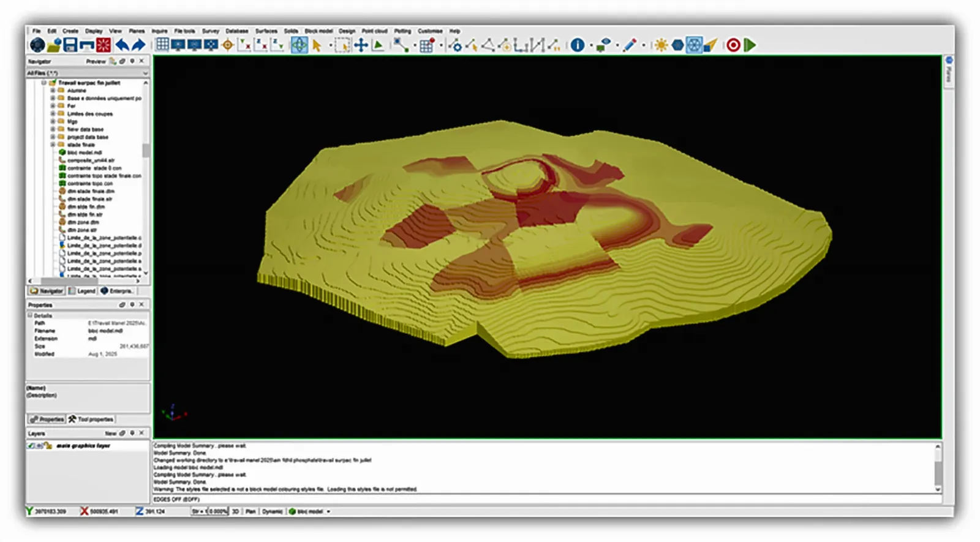Click the Save floppy disk icon
The image size is (980, 542).
(70, 45)
